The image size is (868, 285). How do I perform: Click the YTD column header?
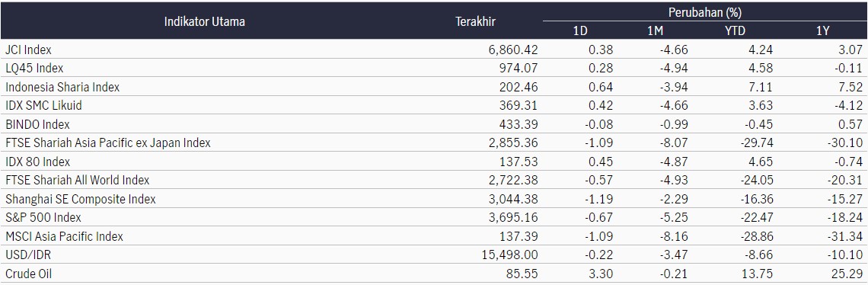pyautogui.click(x=736, y=31)
